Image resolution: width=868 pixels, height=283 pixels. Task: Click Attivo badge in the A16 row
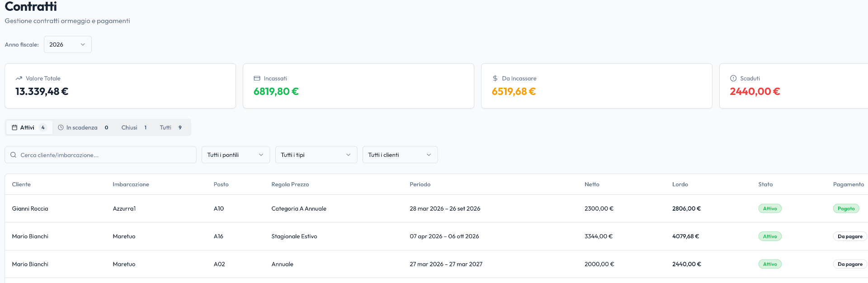770,236
